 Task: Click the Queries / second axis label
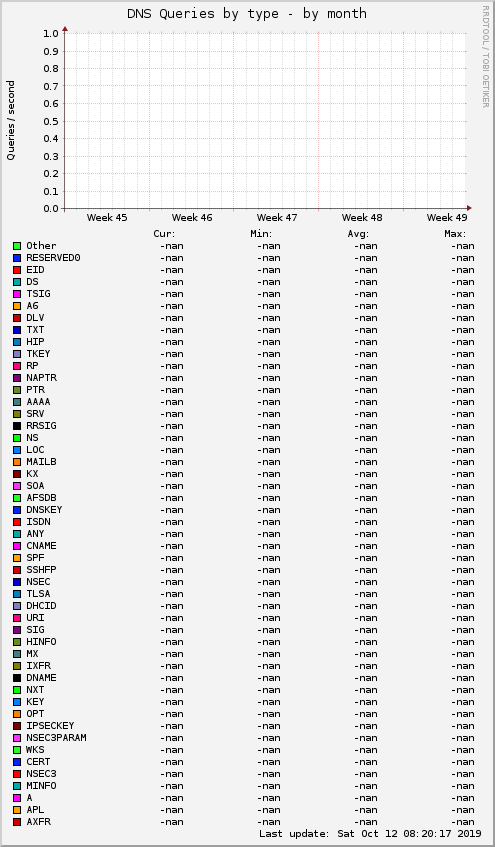tap(11, 120)
